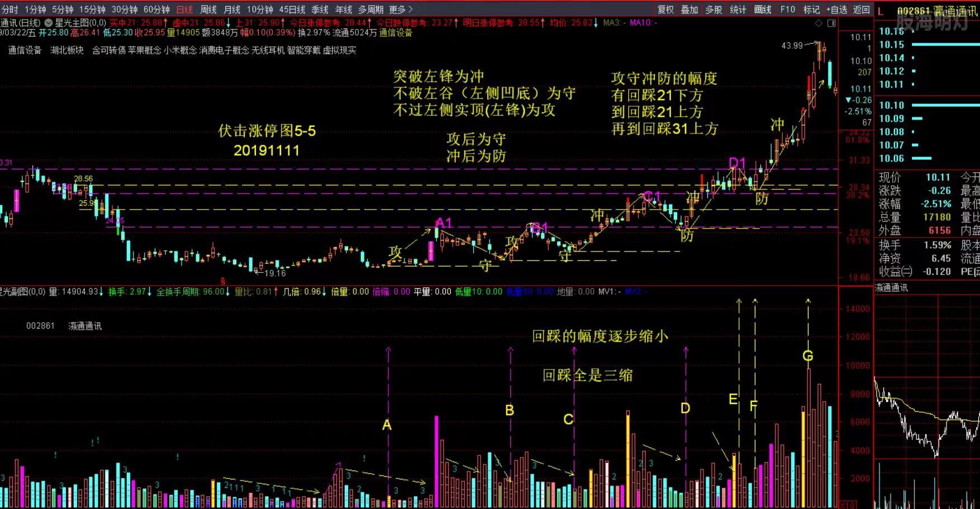Activate the 画线 drawing tool

click(x=763, y=9)
